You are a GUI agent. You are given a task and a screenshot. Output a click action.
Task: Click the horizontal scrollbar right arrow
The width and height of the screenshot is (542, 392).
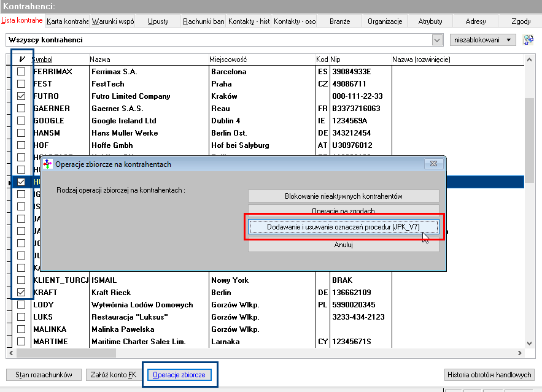click(519, 353)
